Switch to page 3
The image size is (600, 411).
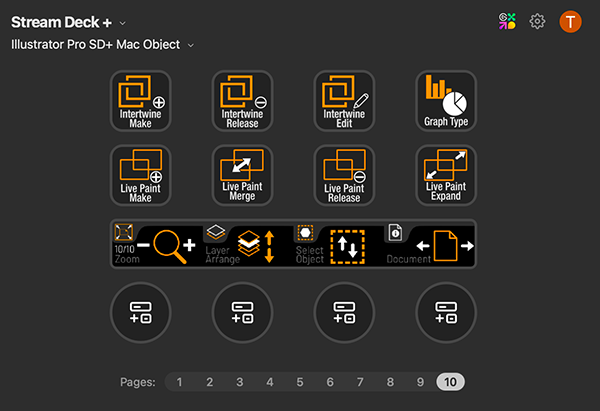click(x=240, y=382)
